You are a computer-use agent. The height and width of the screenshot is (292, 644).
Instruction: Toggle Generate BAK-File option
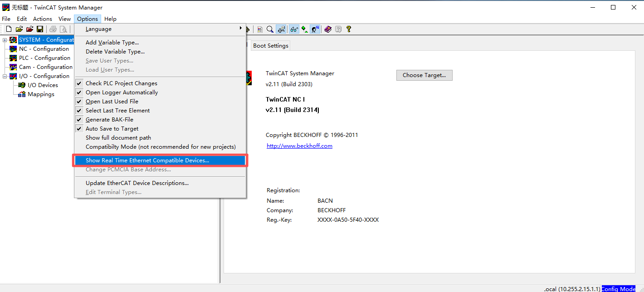[160, 120]
